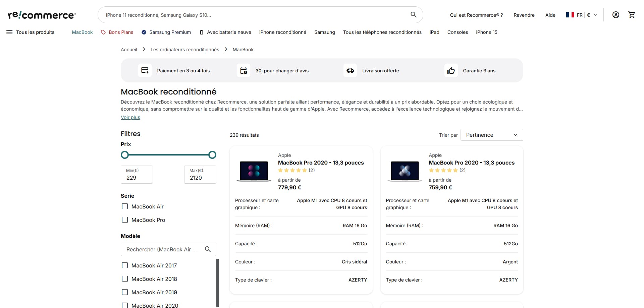Open the Samsung navigation item
The image size is (644, 308).
pyautogui.click(x=325, y=32)
